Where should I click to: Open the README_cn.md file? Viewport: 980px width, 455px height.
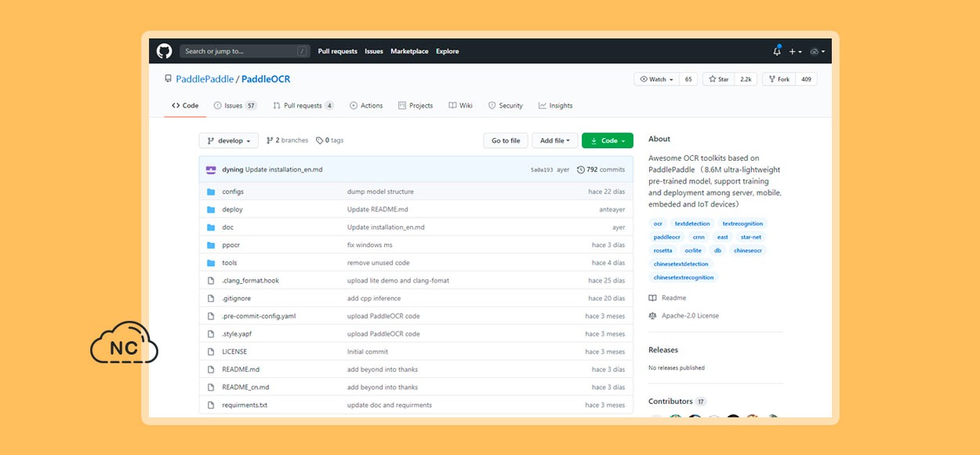coord(245,387)
